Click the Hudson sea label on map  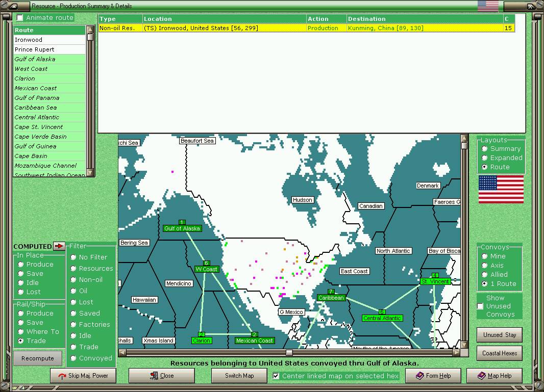(x=303, y=200)
